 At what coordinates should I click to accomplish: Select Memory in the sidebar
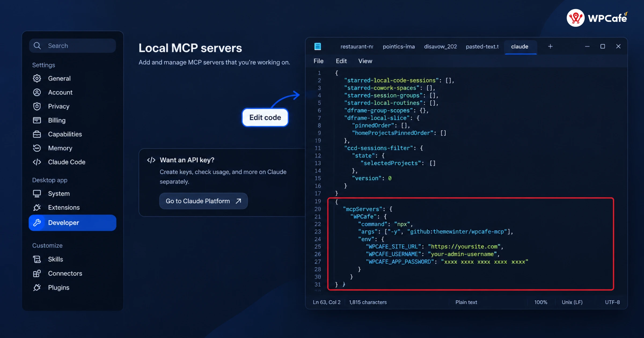tap(60, 148)
